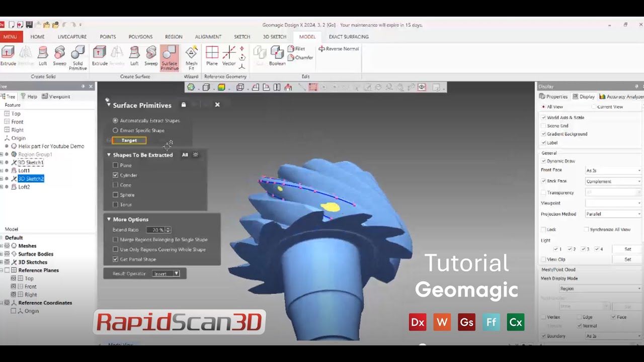The width and height of the screenshot is (644, 362).
Task: Click the shaded green-yellow display mode icon
Action: point(221,87)
